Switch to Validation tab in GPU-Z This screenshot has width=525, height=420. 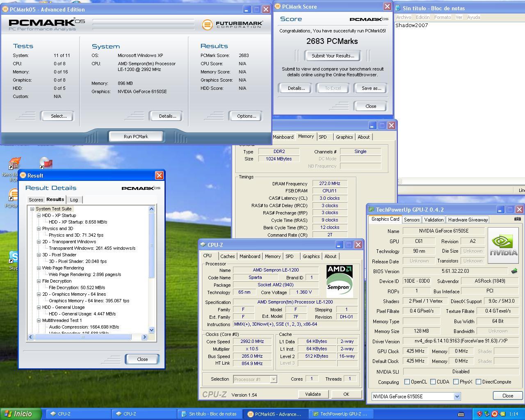point(434,220)
